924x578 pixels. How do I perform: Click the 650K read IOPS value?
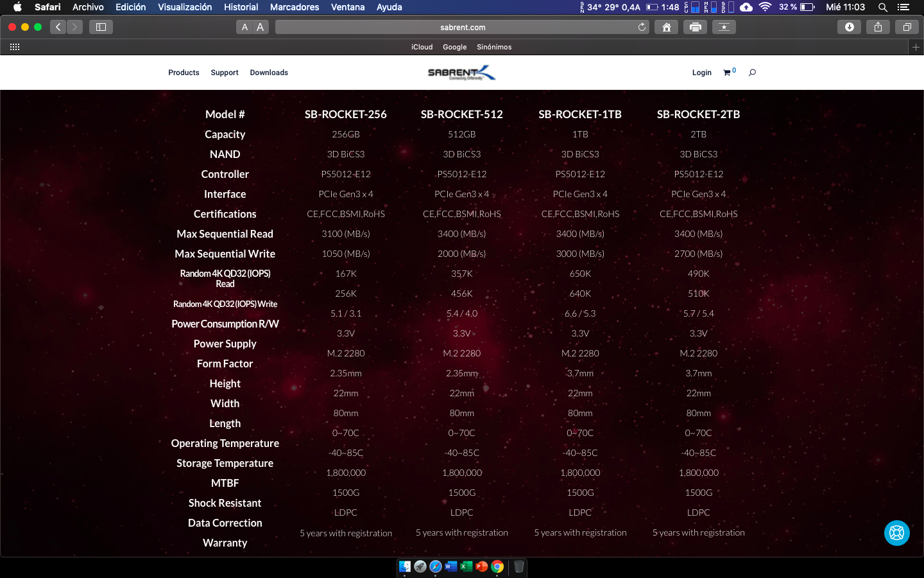click(x=580, y=274)
